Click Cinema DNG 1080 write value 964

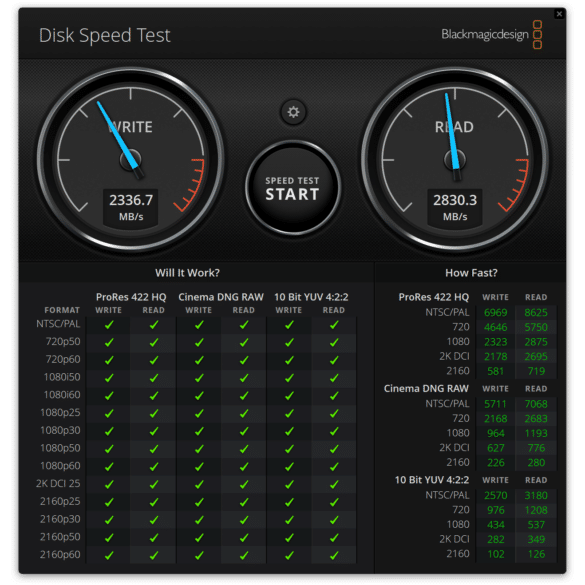pyautogui.click(x=496, y=433)
